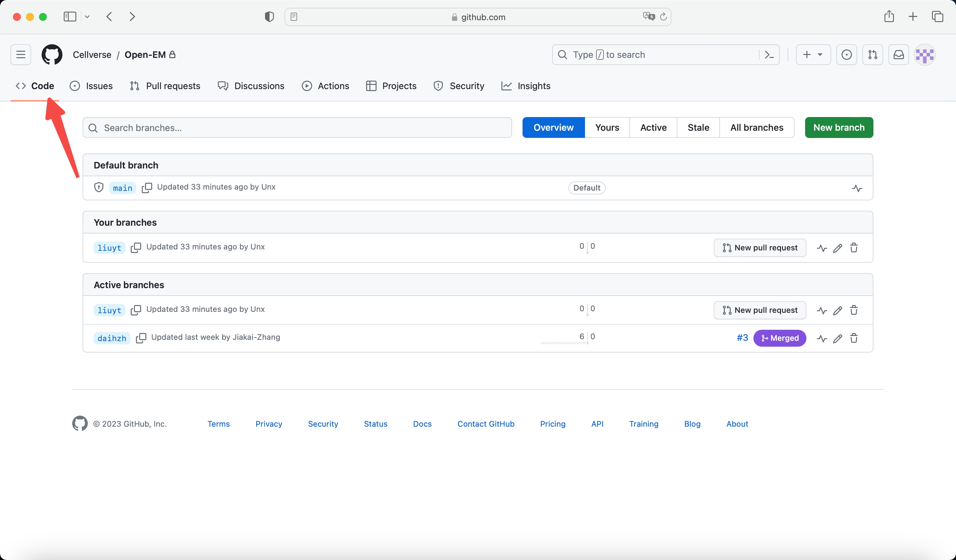Focus the Search branches field

(x=297, y=127)
